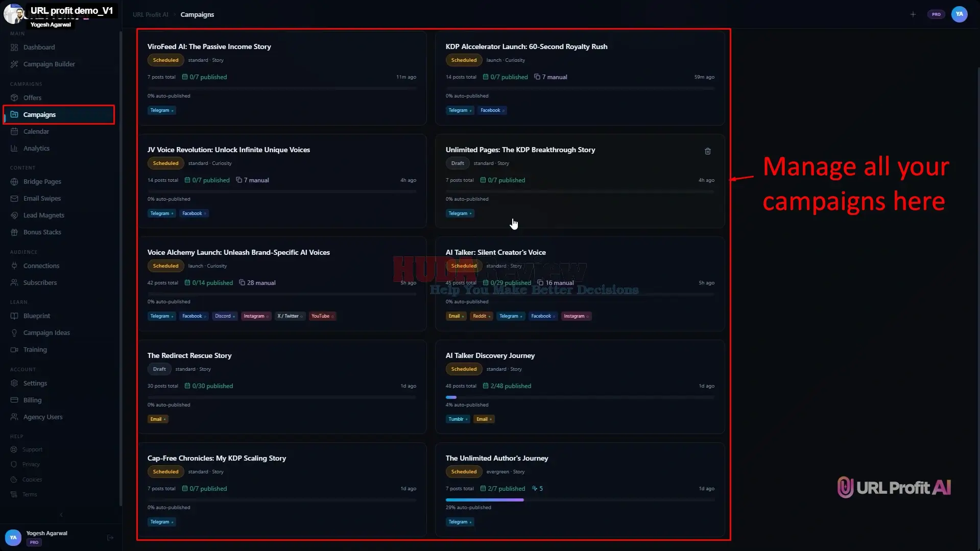The width and height of the screenshot is (980, 551).
Task: Open the YA avatar in the top bar
Action: pyautogui.click(x=959, y=14)
